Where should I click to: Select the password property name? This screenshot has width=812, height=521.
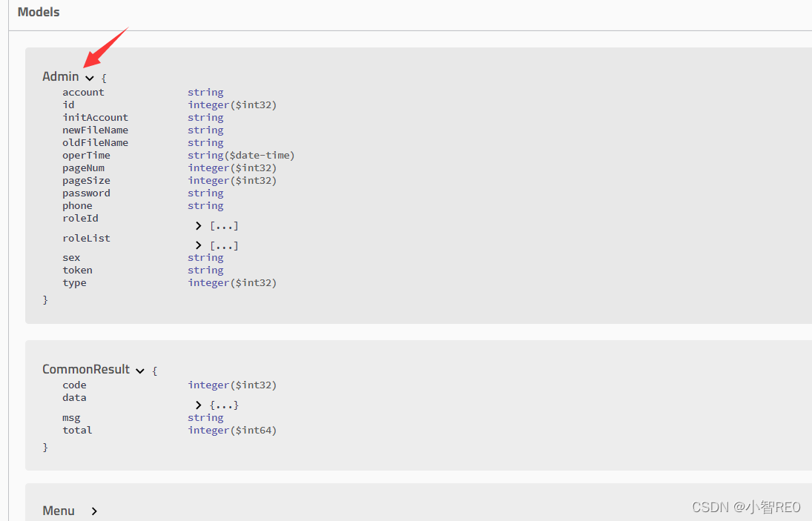pyautogui.click(x=87, y=193)
